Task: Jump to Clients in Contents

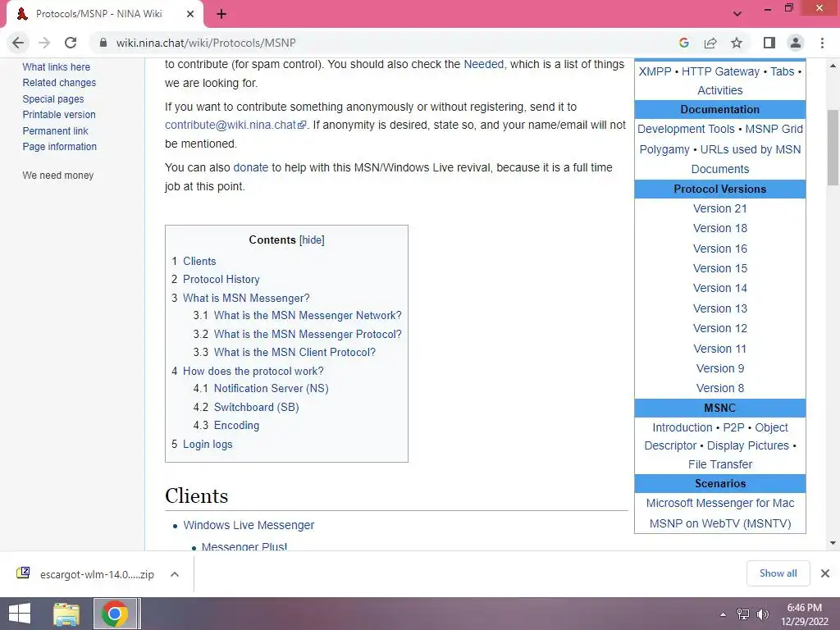Action: tap(199, 262)
